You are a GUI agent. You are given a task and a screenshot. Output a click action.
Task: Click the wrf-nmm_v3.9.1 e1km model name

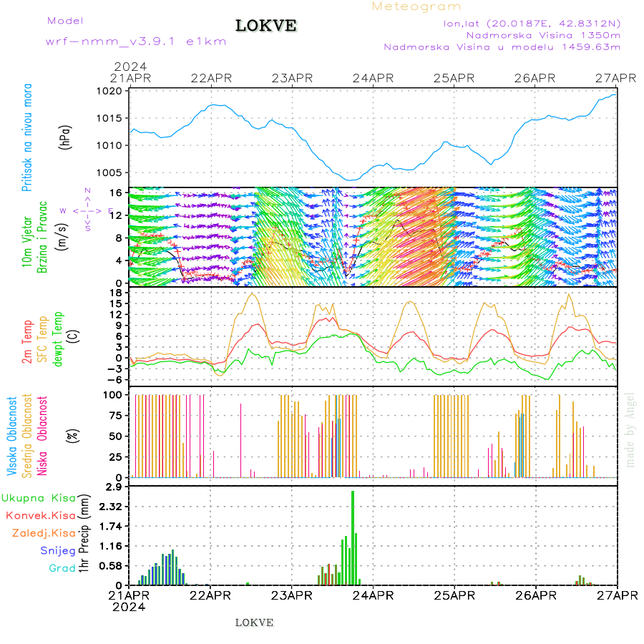point(136,42)
